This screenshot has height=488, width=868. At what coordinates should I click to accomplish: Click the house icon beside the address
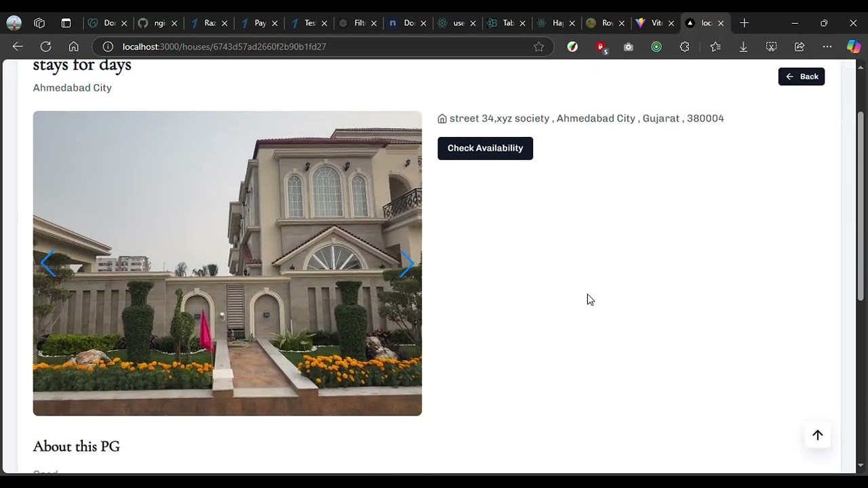click(442, 119)
